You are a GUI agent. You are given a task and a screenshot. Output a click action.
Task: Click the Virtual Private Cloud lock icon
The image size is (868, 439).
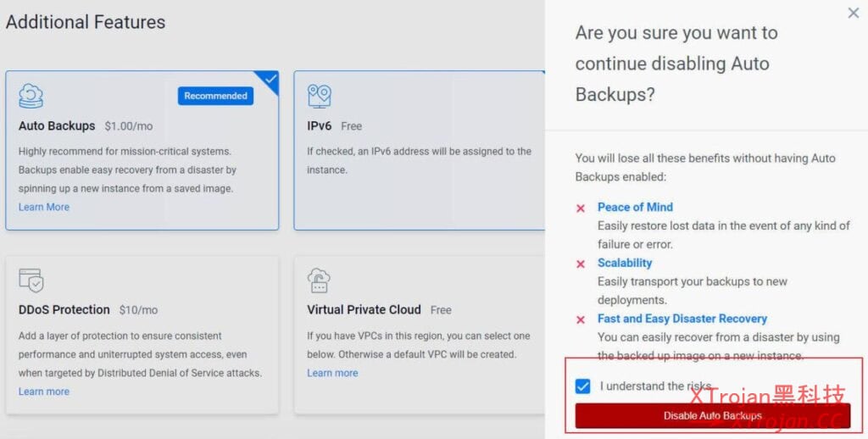(320, 281)
